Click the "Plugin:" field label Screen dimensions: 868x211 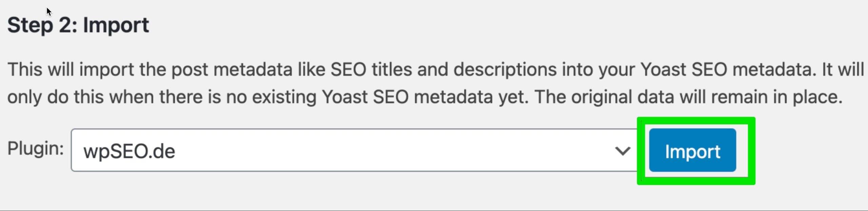click(x=36, y=149)
